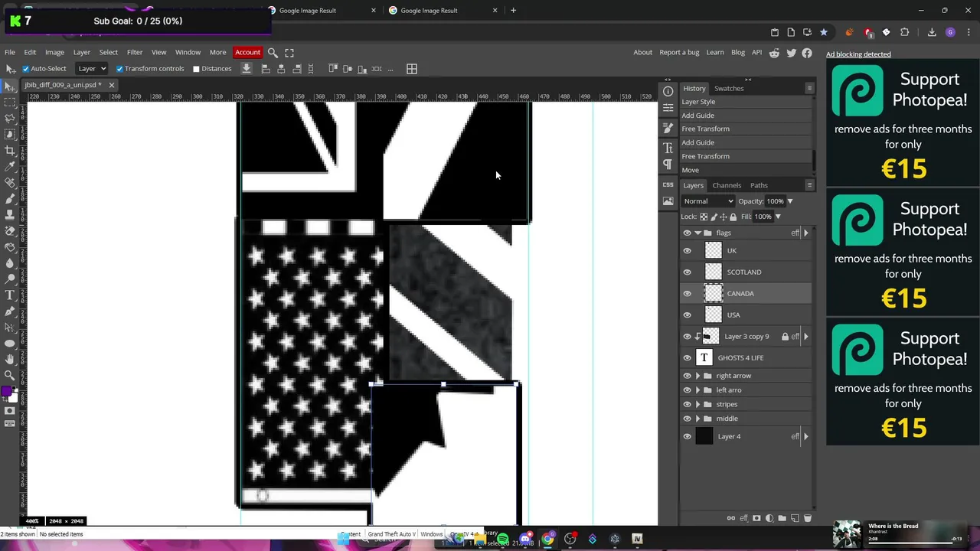Select the Brush tool
980x551 pixels.
[10, 198]
